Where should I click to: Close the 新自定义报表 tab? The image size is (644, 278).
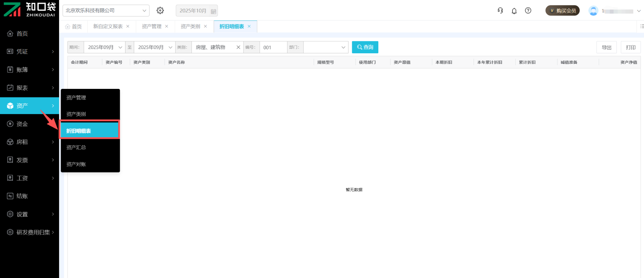tap(128, 26)
